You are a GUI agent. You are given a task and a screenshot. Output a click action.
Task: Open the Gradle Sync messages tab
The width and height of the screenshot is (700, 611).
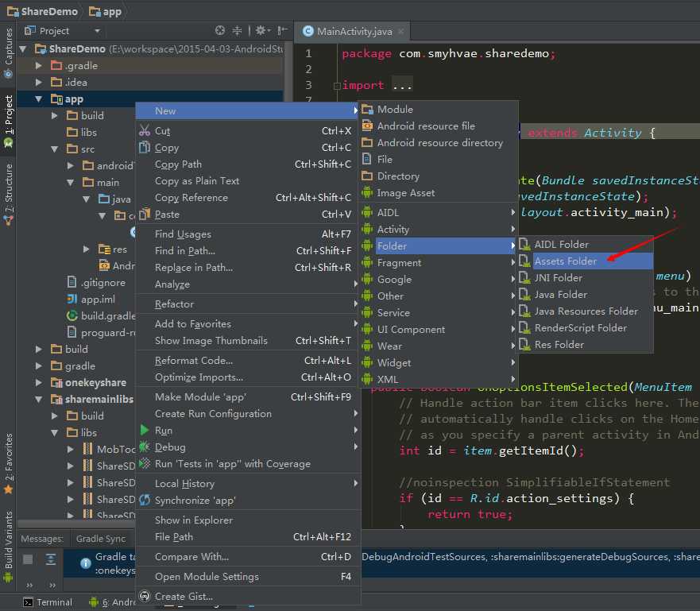pos(101,539)
